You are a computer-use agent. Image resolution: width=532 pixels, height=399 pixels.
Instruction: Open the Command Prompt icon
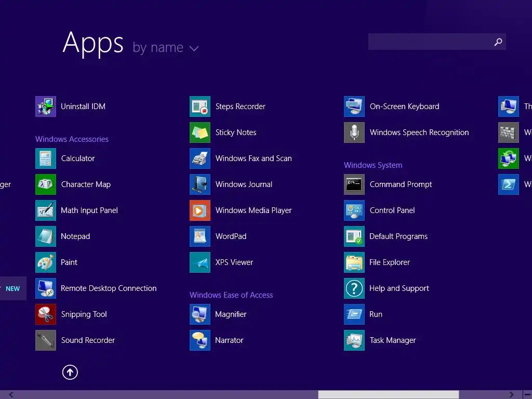point(354,184)
